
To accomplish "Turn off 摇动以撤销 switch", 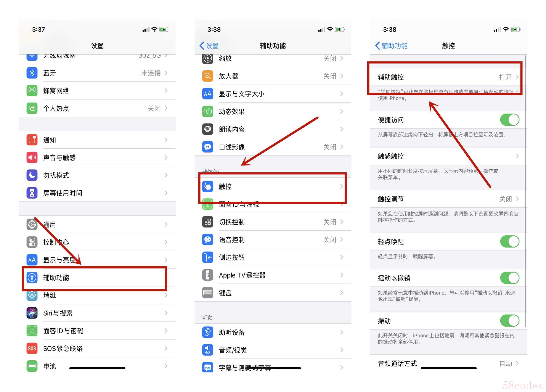I will [x=509, y=278].
